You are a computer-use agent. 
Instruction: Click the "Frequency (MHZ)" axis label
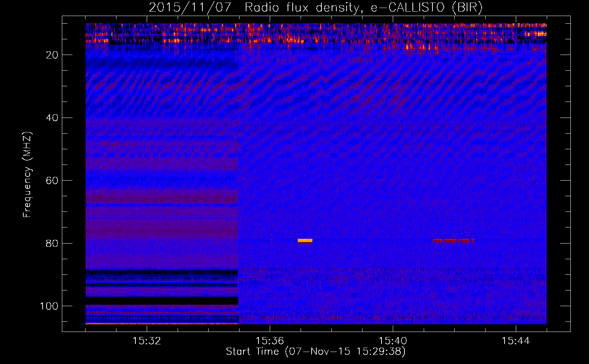27,174
